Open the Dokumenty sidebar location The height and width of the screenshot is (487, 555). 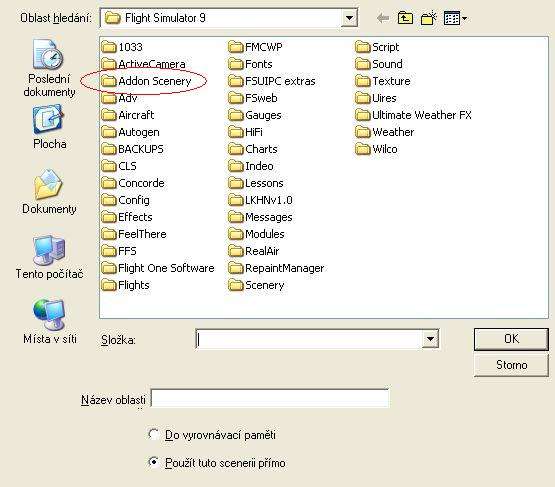[x=49, y=192]
